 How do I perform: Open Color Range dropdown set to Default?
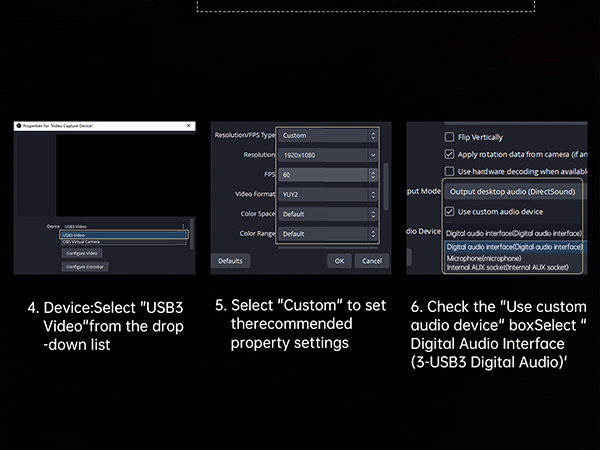point(328,234)
